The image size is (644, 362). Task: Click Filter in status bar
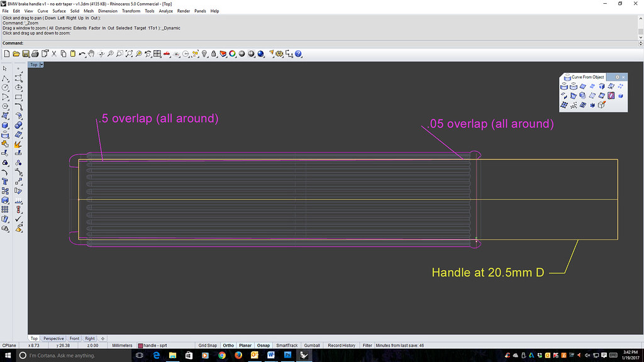pos(367,346)
